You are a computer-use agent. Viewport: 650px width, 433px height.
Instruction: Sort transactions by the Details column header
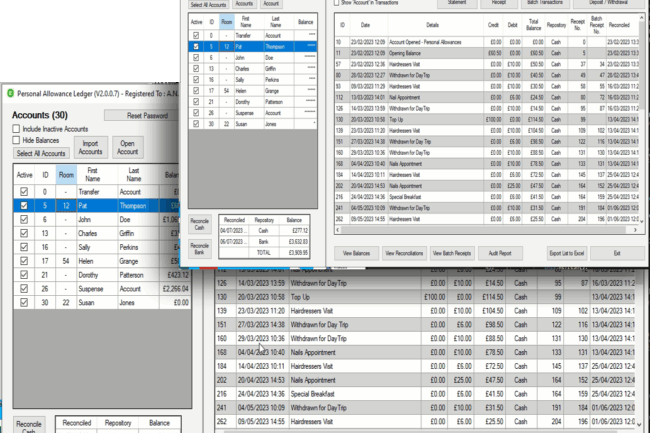431,22
